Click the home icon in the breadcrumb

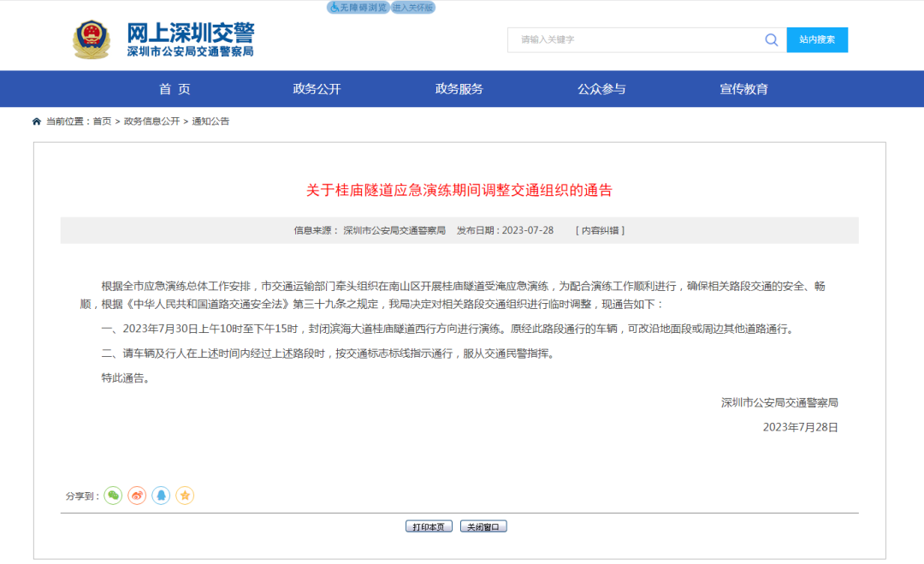tap(37, 122)
